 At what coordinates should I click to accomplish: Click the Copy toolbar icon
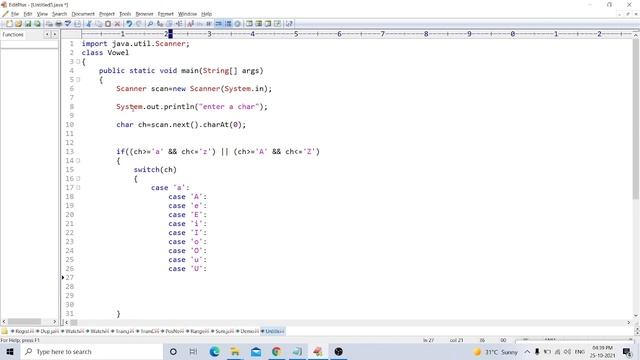pyautogui.click(x=98, y=24)
